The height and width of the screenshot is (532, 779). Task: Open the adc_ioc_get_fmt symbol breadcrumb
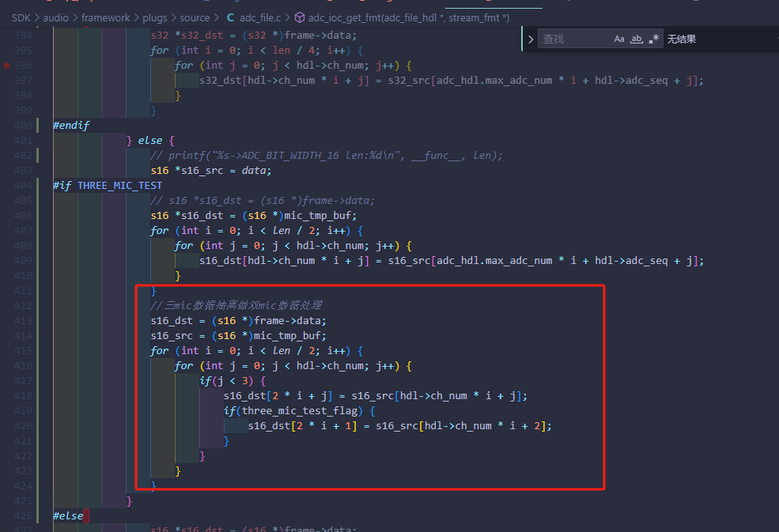(408, 18)
